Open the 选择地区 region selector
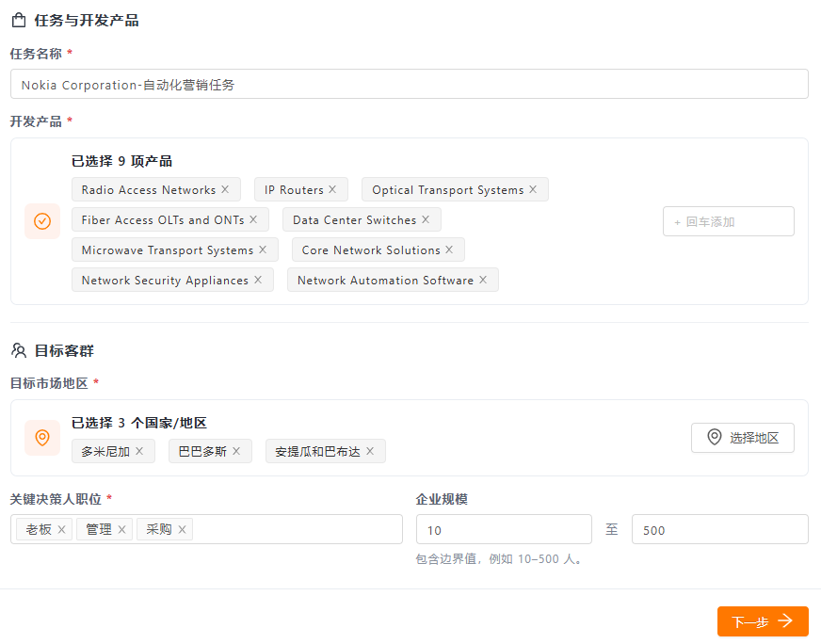The width and height of the screenshot is (821, 644). (743, 438)
